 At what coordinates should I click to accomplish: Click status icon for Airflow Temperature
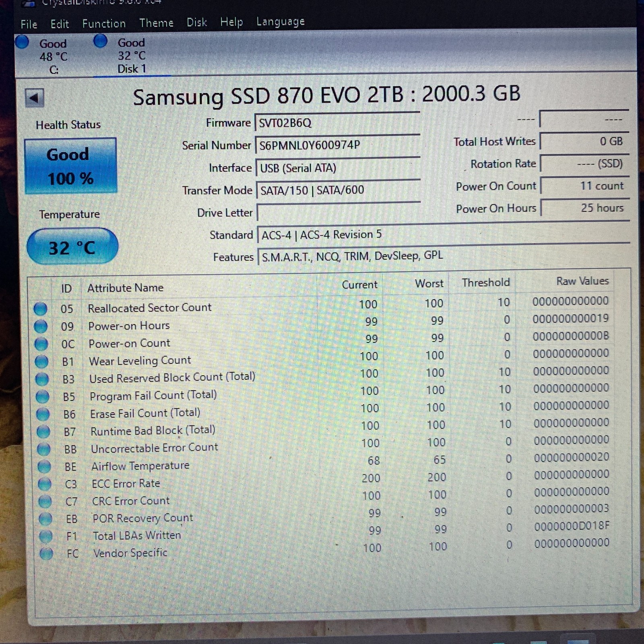pyautogui.click(x=44, y=467)
